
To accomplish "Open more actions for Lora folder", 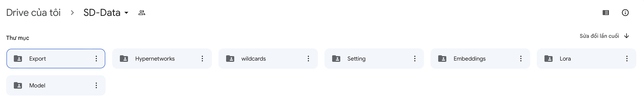I will [627, 59].
